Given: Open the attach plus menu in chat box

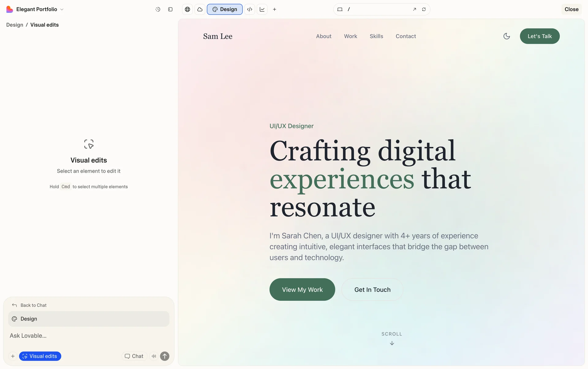Looking at the screenshot, I should [13, 356].
